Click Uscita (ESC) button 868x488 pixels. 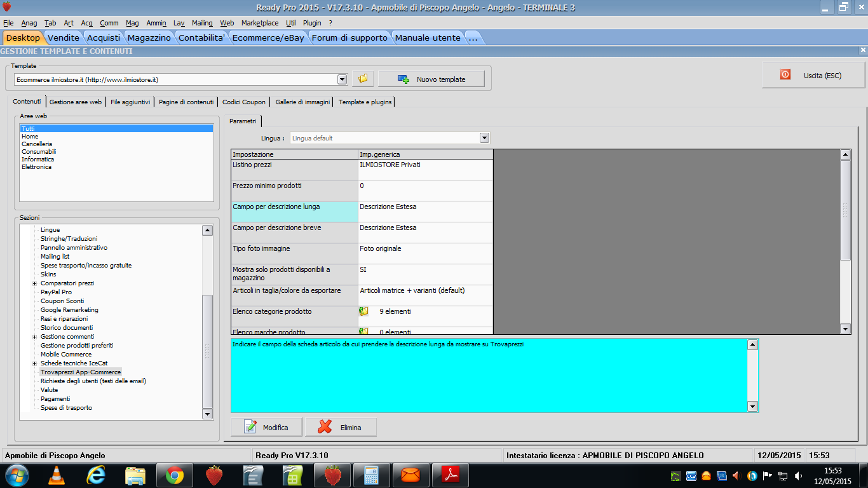pos(813,75)
